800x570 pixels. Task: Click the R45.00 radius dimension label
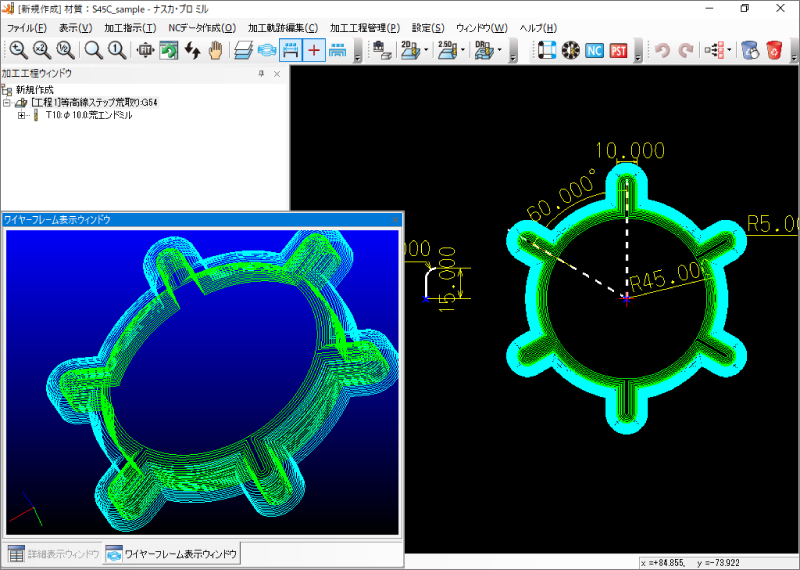pos(669,278)
